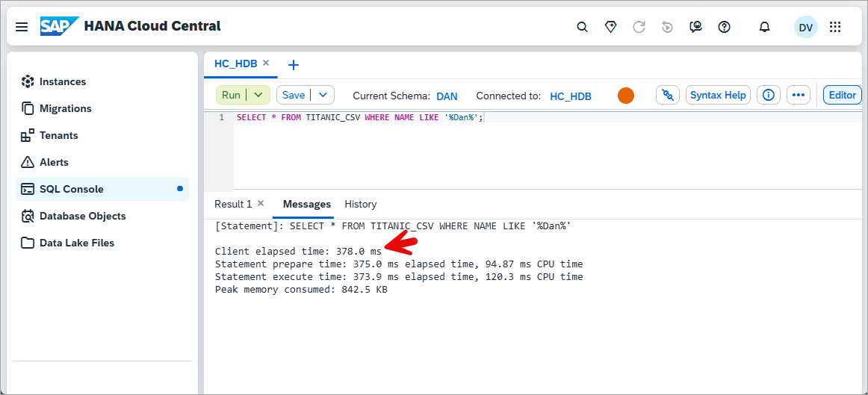Image resolution: width=868 pixels, height=395 pixels.
Task: Click the Editor button
Action: pos(843,95)
